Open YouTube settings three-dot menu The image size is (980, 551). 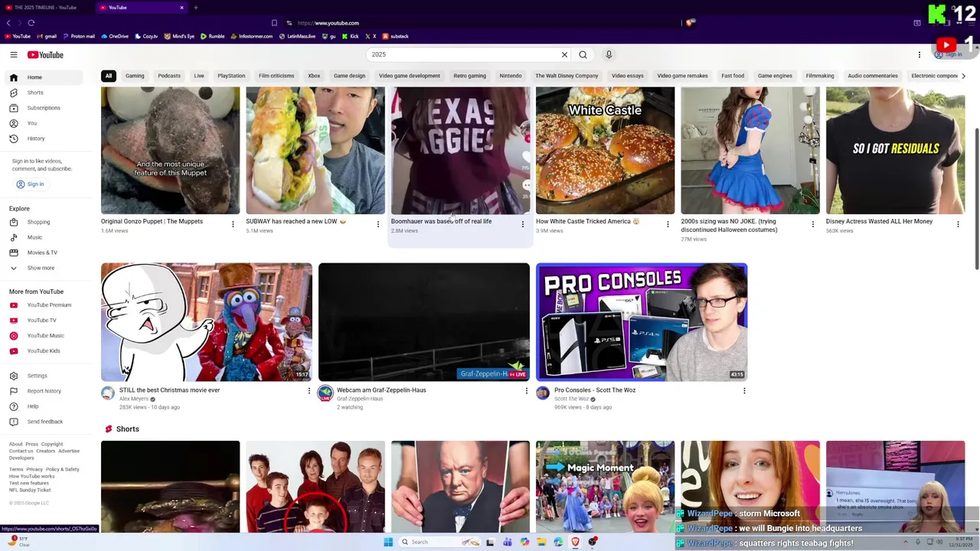click(920, 54)
